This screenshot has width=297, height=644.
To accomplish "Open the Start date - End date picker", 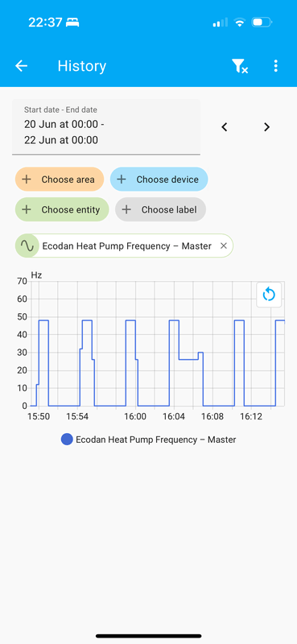I will coord(106,127).
